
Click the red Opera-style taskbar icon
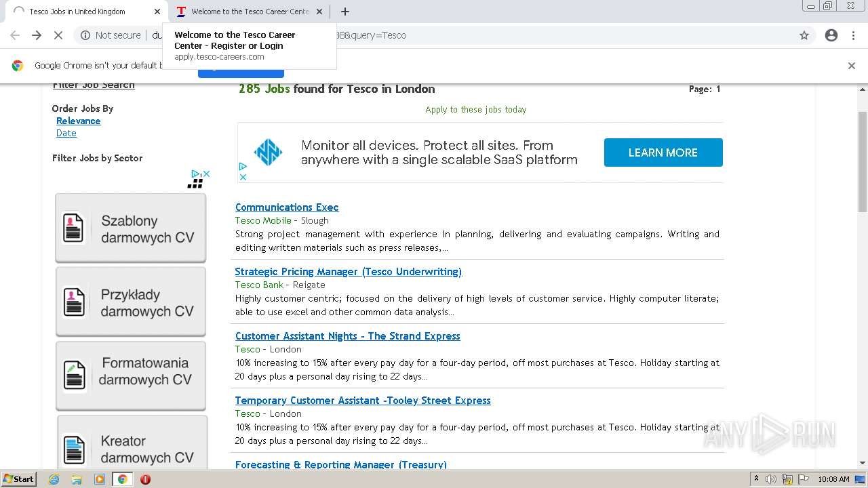145,479
